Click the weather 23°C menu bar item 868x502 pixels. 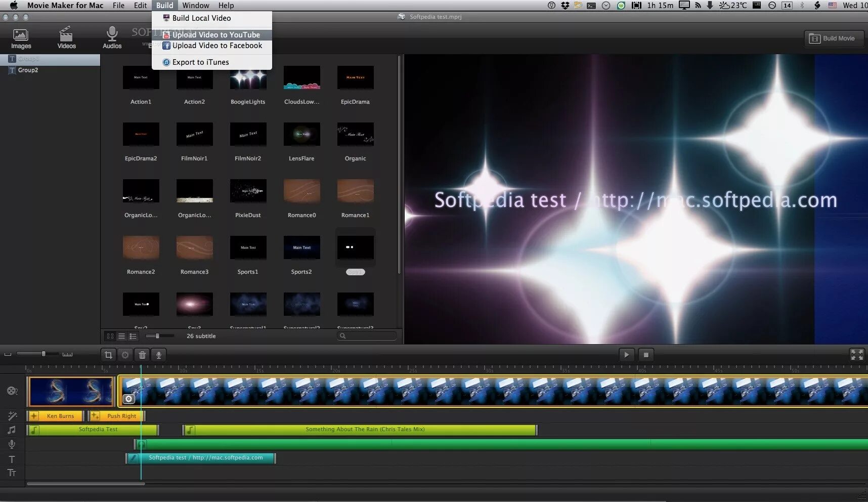(x=733, y=6)
